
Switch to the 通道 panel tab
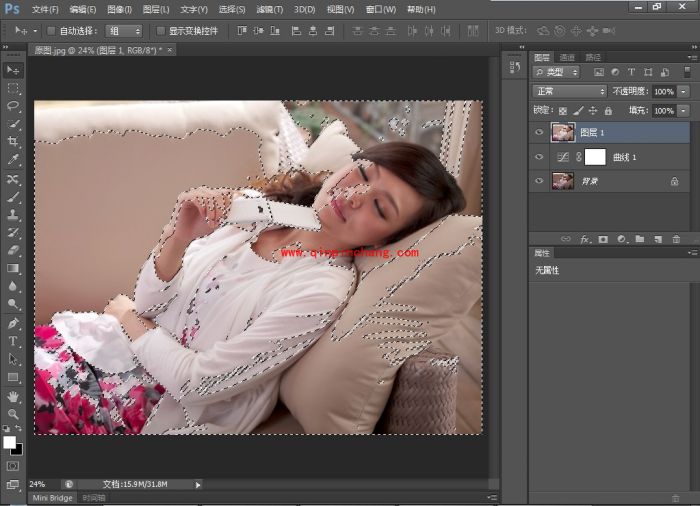click(x=567, y=57)
